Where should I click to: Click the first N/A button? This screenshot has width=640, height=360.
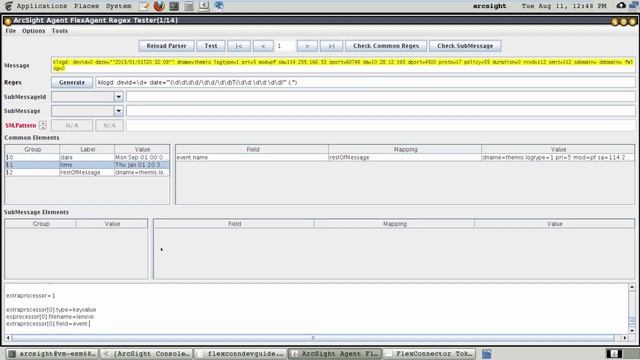pyautogui.click(x=72, y=125)
